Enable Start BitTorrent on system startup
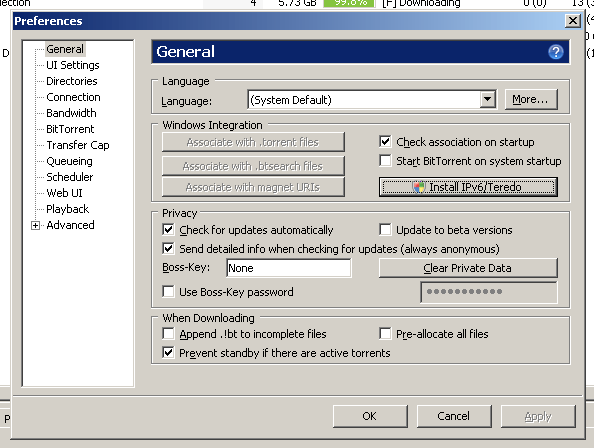Screen dimensions: 594x448 pyautogui.click(x=385, y=161)
